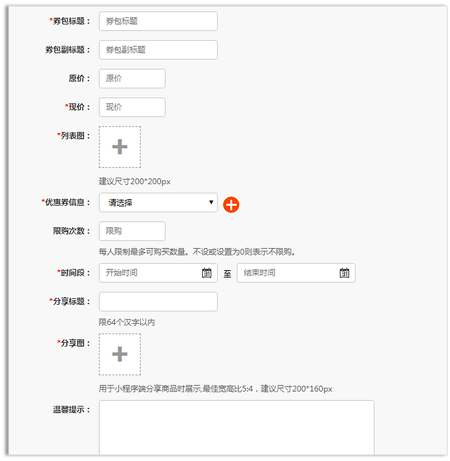The image size is (450, 461).
Task: Expand the 优惠券信息 请选择 dropdown
Action: tap(158, 202)
